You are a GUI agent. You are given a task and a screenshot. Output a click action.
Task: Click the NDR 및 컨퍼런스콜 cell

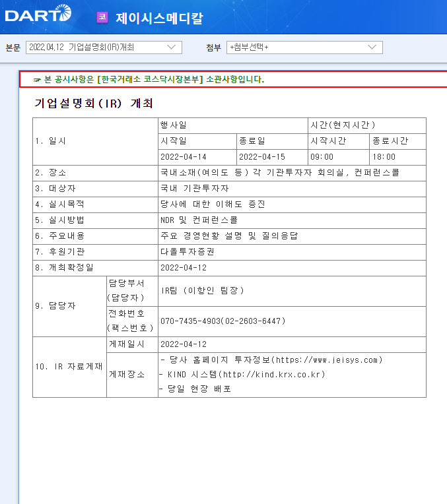[292, 220]
